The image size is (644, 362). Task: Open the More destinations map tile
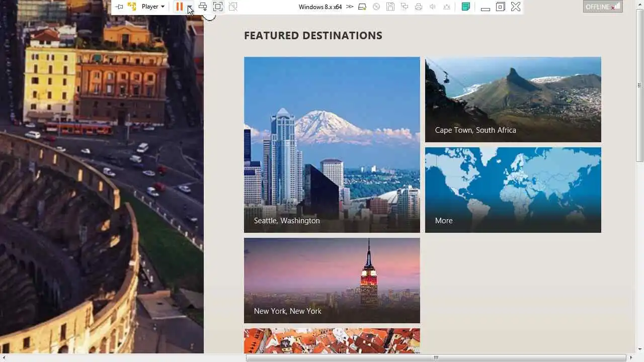tap(513, 190)
